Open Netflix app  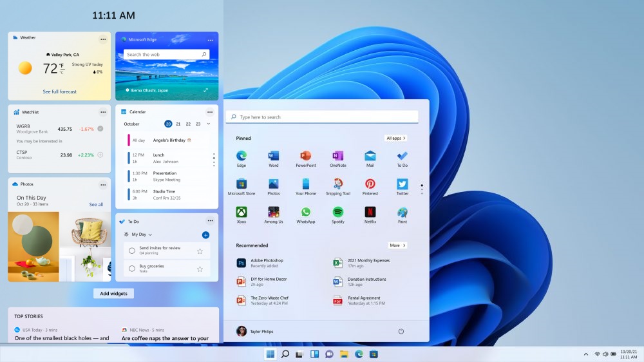pos(370,215)
